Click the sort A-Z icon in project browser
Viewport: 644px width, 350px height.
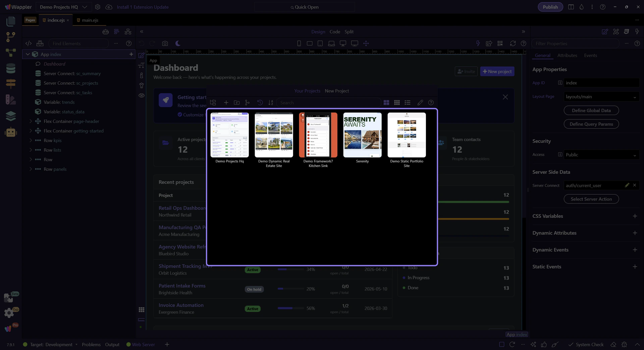(x=271, y=103)
